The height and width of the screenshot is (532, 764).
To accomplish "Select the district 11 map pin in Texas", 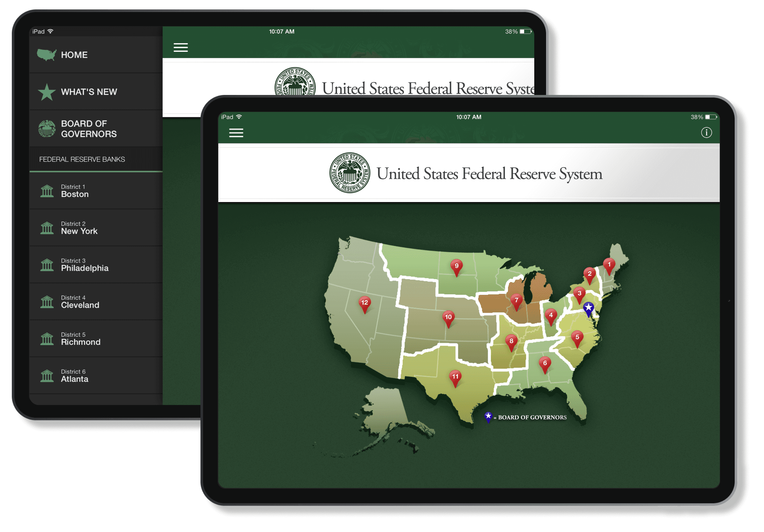I will 455,377.
